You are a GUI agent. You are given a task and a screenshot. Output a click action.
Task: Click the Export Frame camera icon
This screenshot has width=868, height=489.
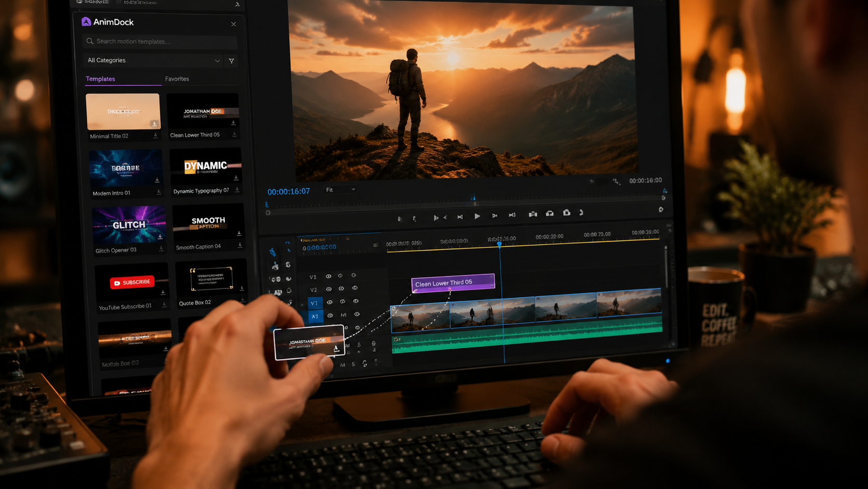(x=566, y=213)
